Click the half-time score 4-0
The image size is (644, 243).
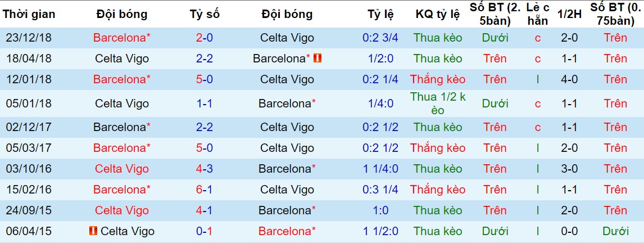pos(570,79)
